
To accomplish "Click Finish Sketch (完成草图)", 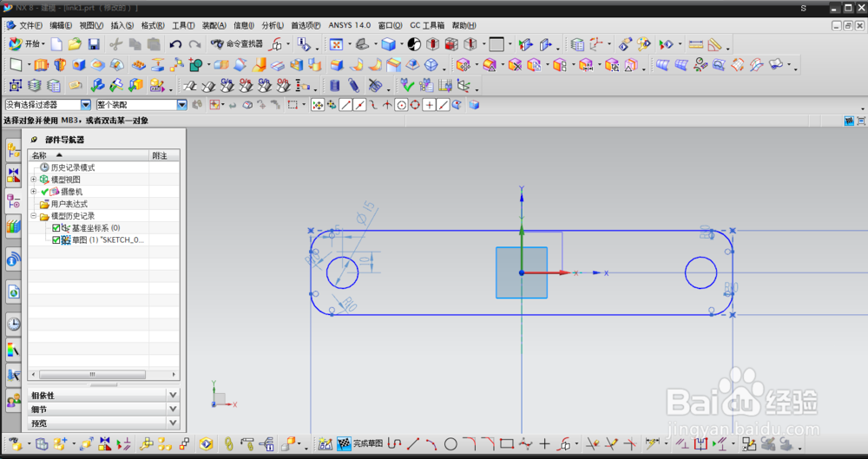I will [x=368, y=443].
